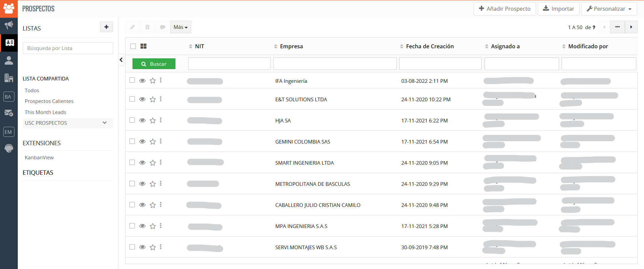Open the Más dropdown menu

click(x=181, y=27)
